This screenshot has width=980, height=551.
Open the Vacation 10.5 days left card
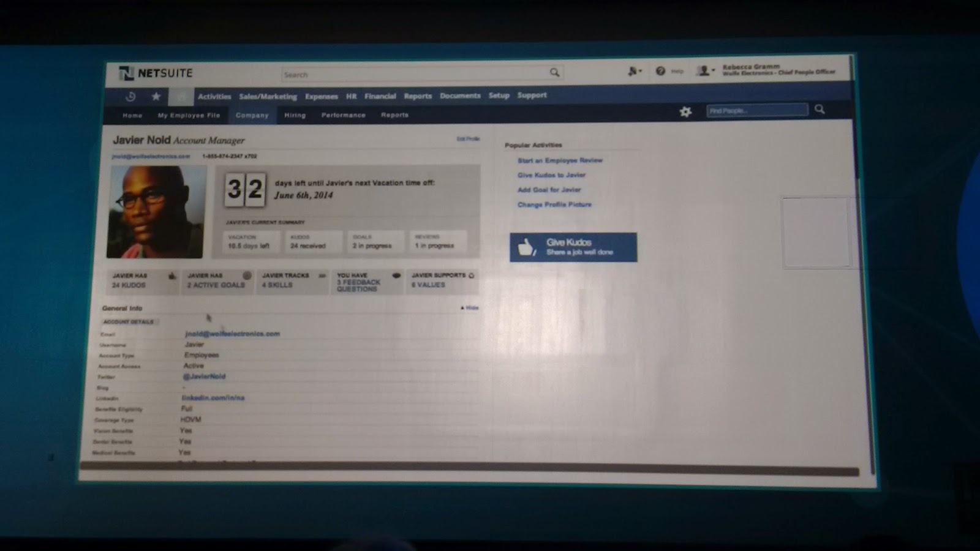251,241
